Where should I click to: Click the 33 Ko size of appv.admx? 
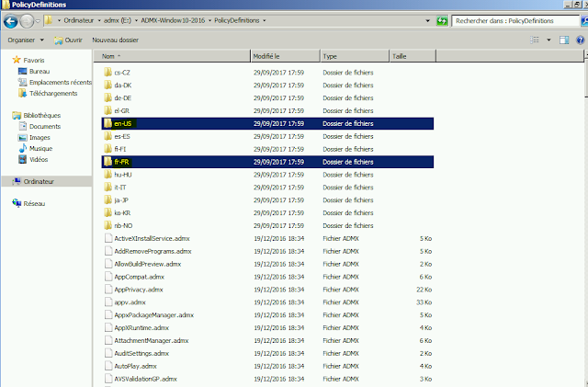pyautogui.click(x=424, y=302)
